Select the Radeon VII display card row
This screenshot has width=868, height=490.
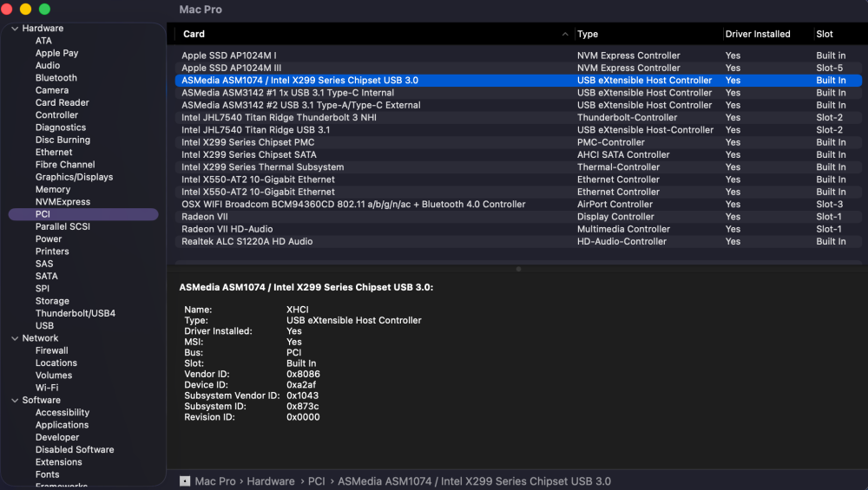point(518,217)
